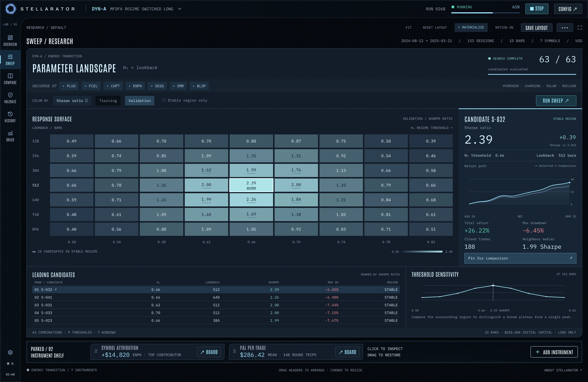
Task: Click the Symbol Attribution drag handle
Action: click(96, 351)
